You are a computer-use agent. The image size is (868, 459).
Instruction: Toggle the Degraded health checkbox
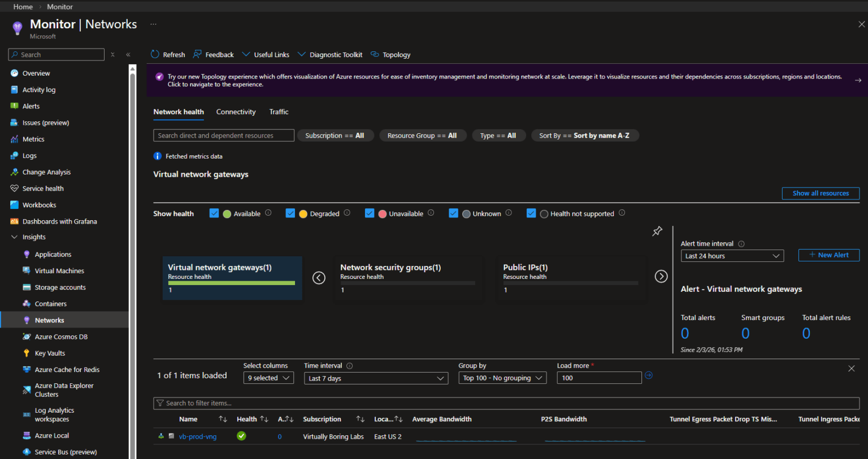(290, 213)
